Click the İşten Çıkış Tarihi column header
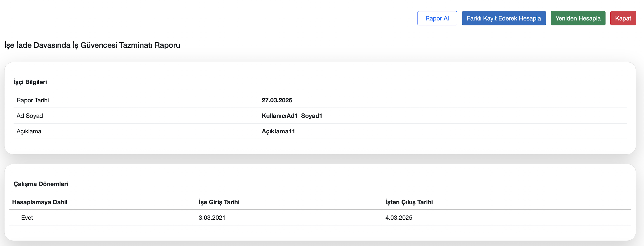Image resolution: width=644 pixels, height=246 pixels. tap(409, 202)
